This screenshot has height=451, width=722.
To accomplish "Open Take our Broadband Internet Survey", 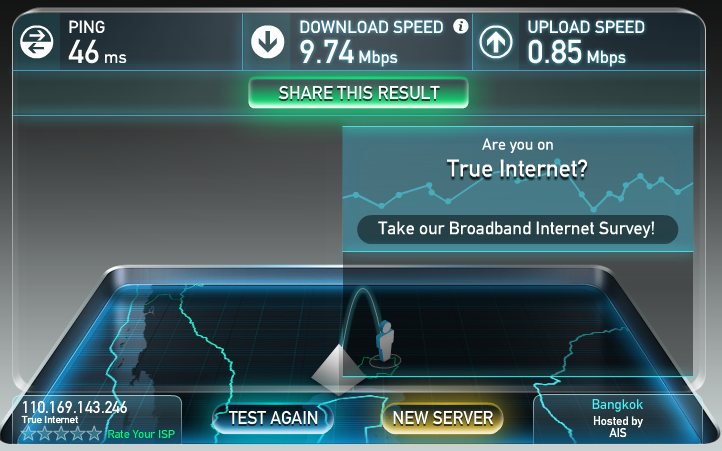I will [517, 229].
